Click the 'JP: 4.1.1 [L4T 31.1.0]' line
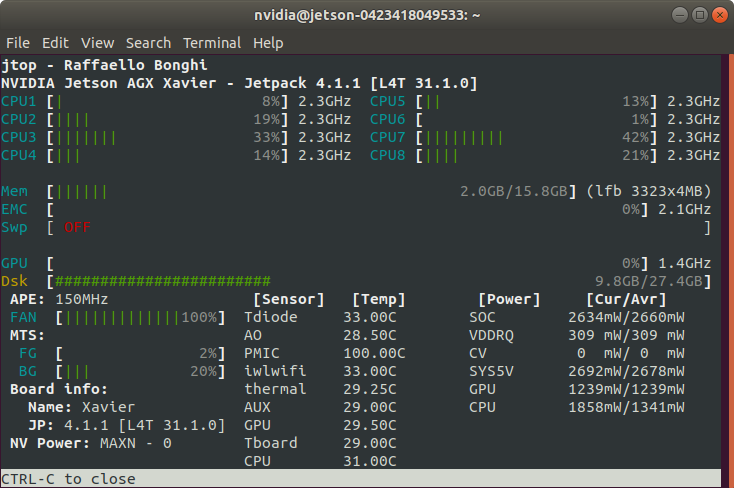Image resolution: width=734 pixels, height=488 pixels. [x=126, y=425]
